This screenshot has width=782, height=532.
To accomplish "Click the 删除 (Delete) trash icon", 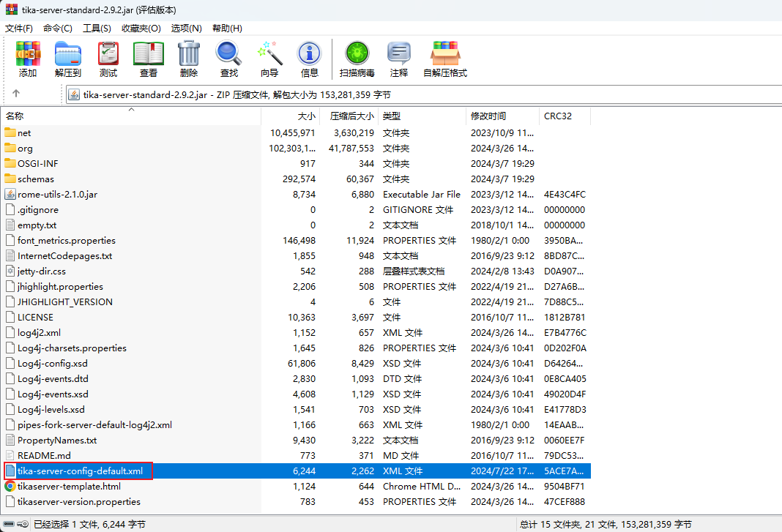I will coord(188,54).
